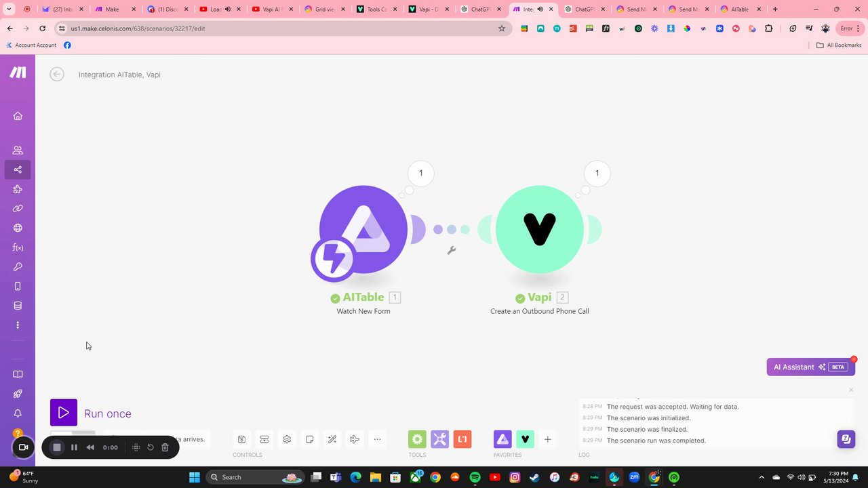This screenshot has width=868, height=488.
Task: Switch to the 'Tools Ca' tab
Action: click(x=376, y=9)
